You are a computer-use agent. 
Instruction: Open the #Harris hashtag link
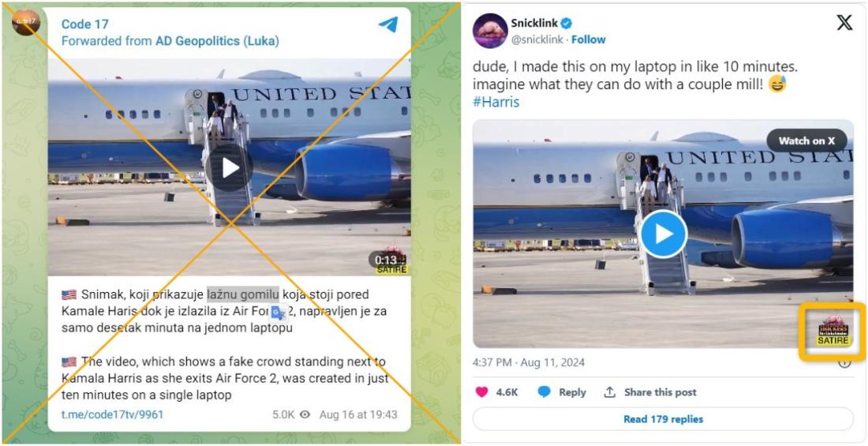496,103
